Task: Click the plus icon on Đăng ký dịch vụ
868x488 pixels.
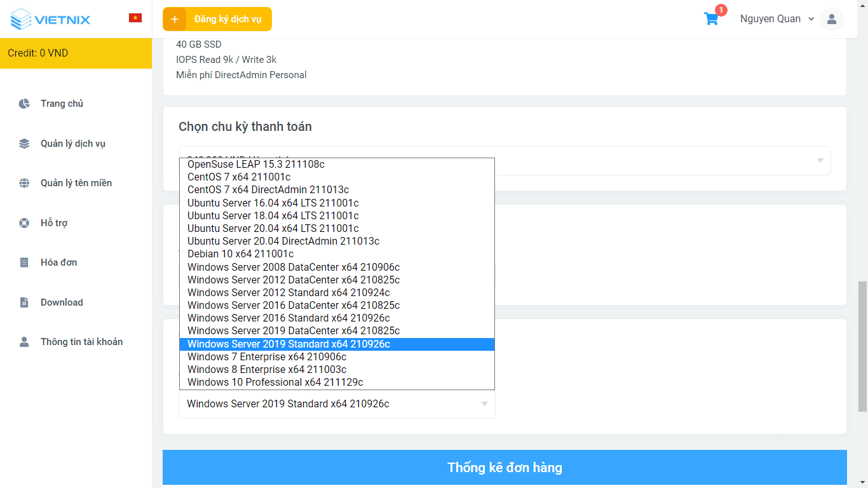Action: point(175,19)
